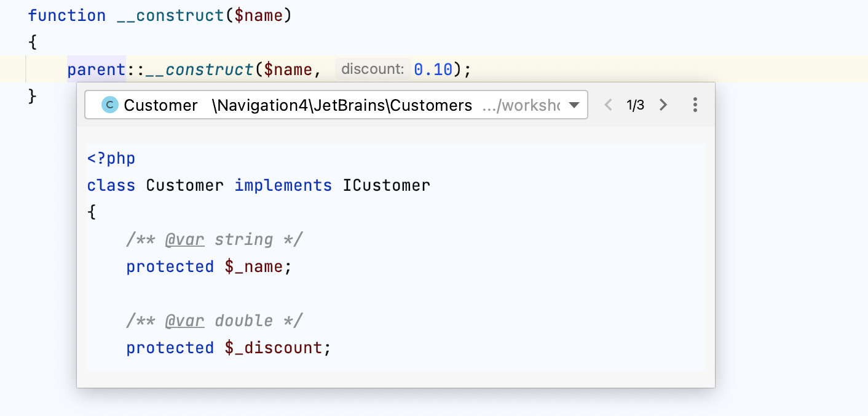Click the $_name property in popup
Image resolution: width=868 pixels, height=416 pixels.
pyautogui.click(x=254, y=266)
